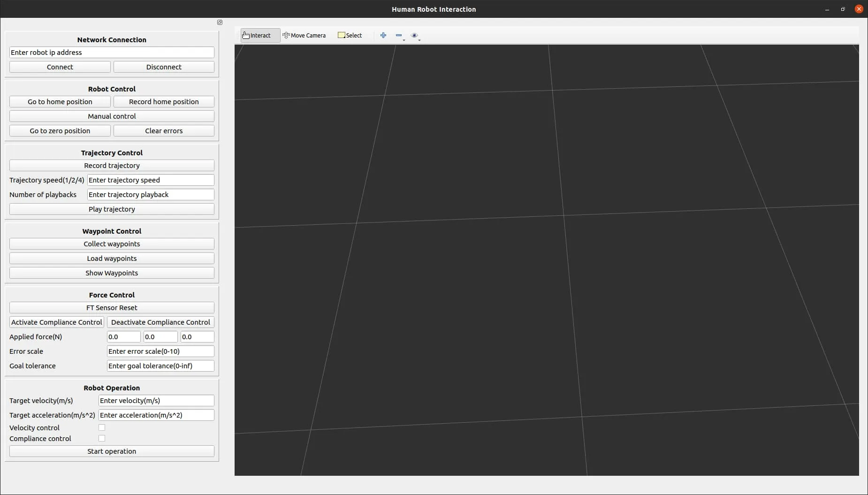Image resolution: width=868 pixels, height=495 pixels.
Task: Click Show Waypoints
Action: coord(112,273)
